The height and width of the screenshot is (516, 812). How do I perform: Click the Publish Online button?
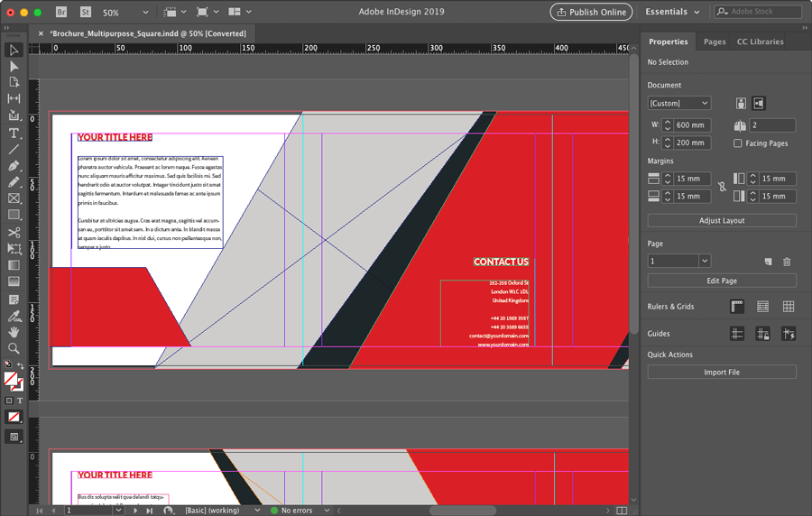tap(591, 13)
